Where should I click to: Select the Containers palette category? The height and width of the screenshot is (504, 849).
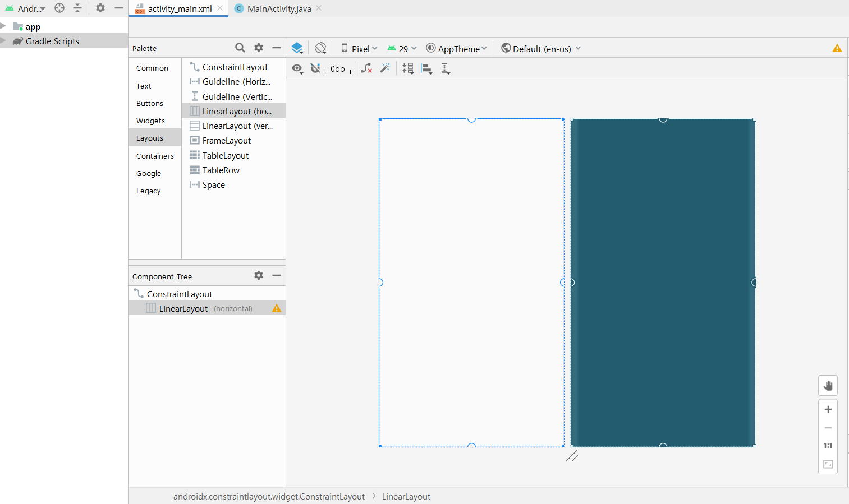[155, 156]
